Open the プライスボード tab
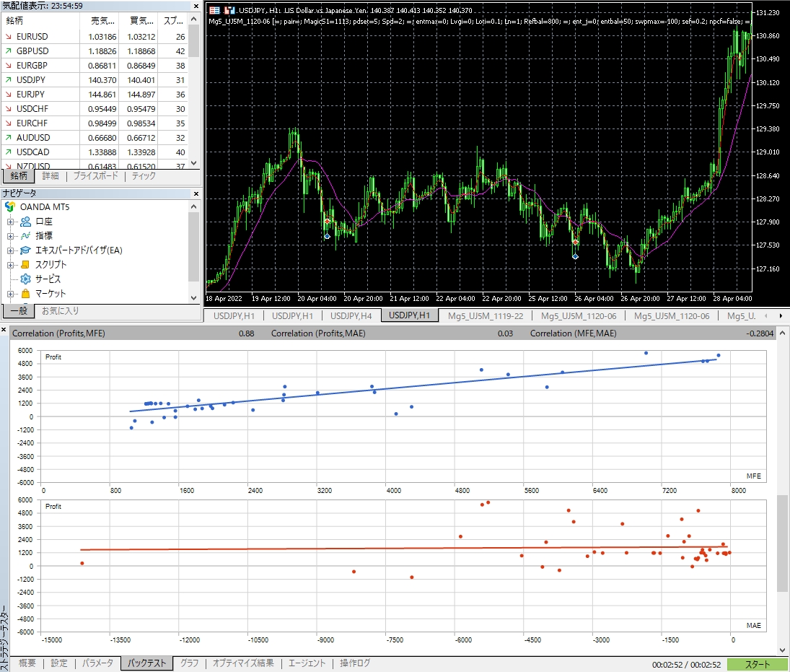The height and width of the screenshot is (672, 790). point(96,176)
